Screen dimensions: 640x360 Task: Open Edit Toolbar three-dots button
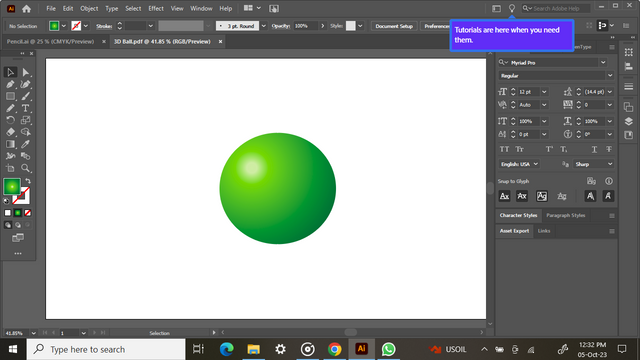(18, 253)
